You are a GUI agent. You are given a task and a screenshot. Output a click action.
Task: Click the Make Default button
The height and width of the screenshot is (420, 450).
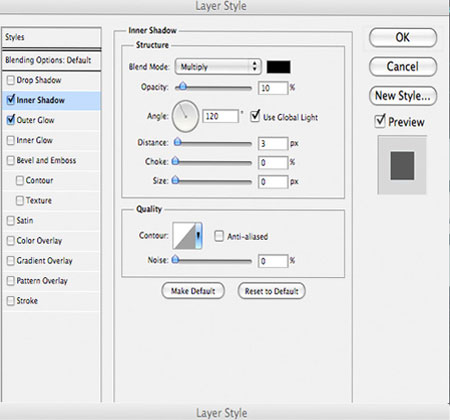[x=193, y=291]
